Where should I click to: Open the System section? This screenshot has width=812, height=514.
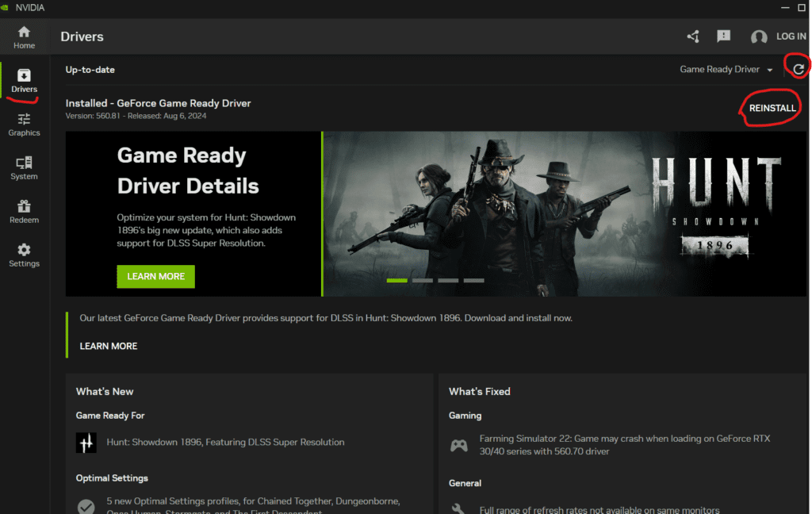[x=24, y=168]
